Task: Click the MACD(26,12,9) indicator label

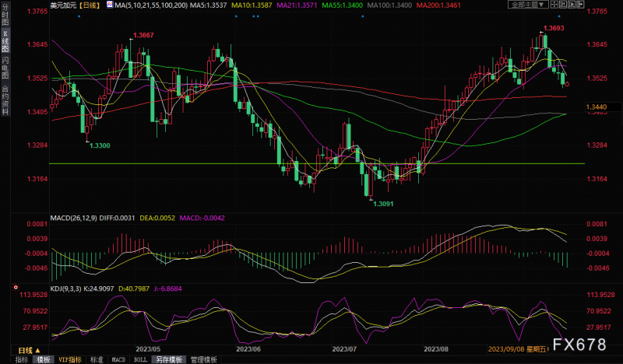Action: point(74,218)
